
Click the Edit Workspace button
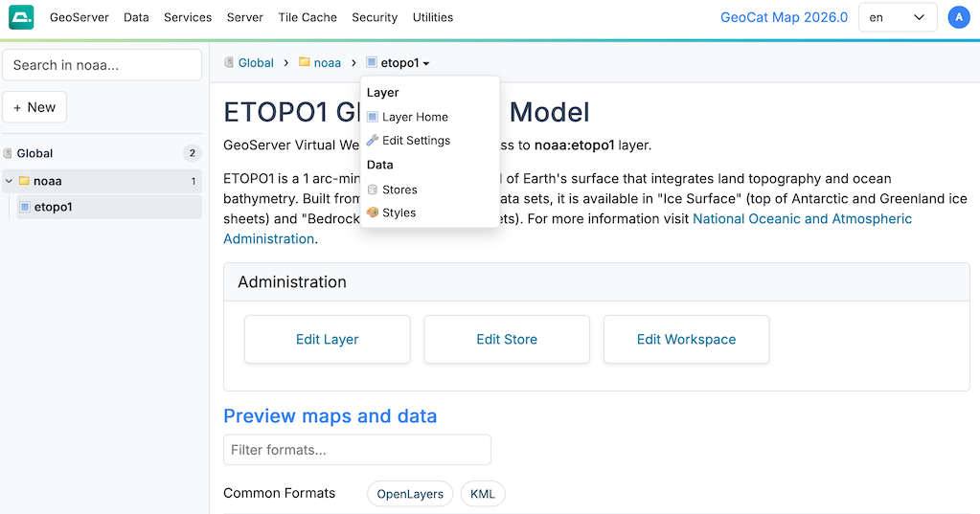click(x=686, y=339)
